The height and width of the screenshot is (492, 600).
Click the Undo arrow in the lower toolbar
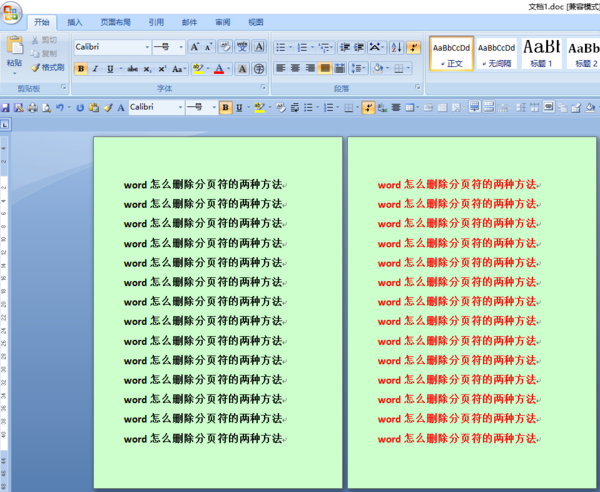coord(60,108)
